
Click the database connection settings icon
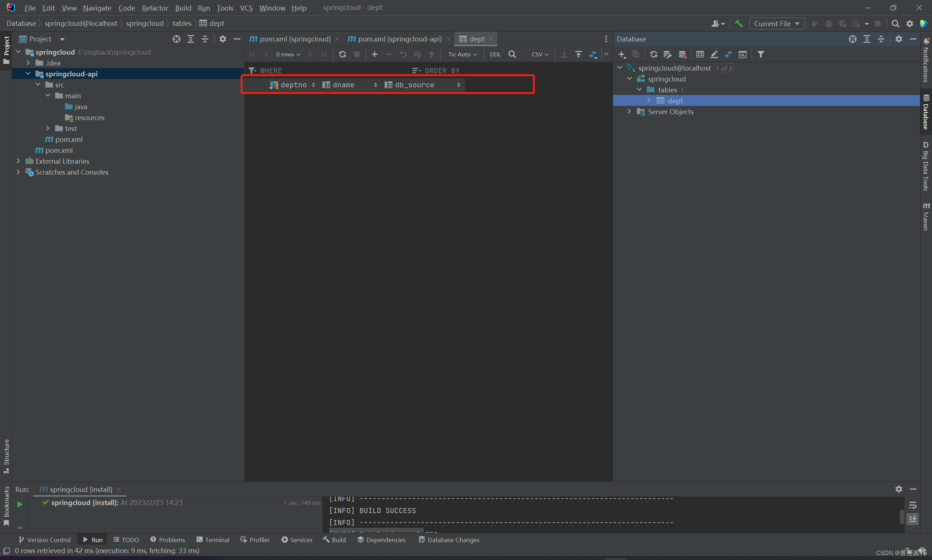click(667, 55)
